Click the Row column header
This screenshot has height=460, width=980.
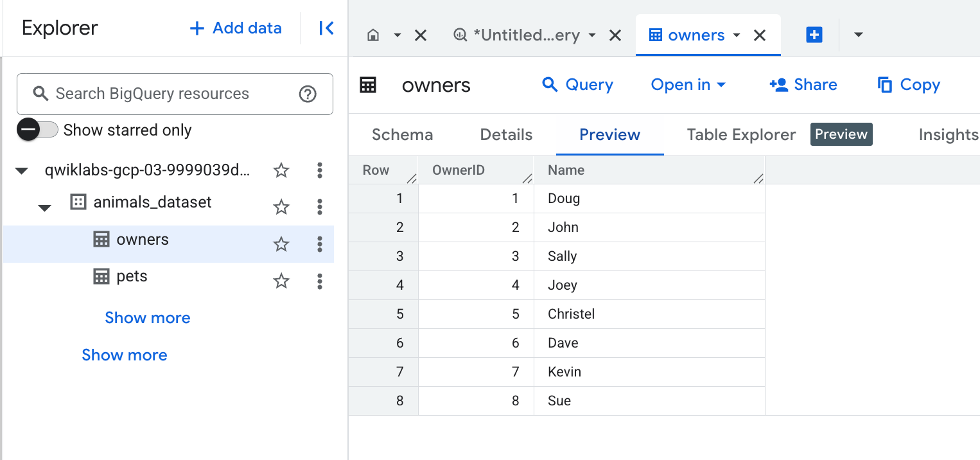tap(383, 170)
